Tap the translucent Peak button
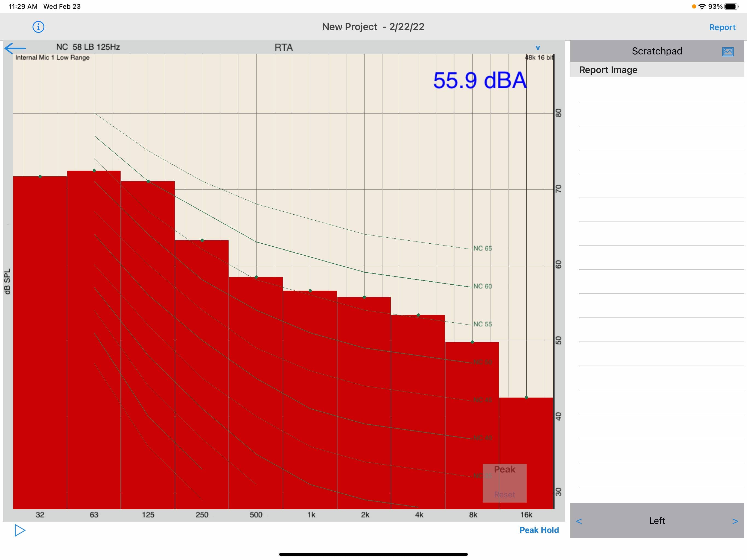Image resolution: width=747 pixels, height=560 pixels. (x=504, y=469)
